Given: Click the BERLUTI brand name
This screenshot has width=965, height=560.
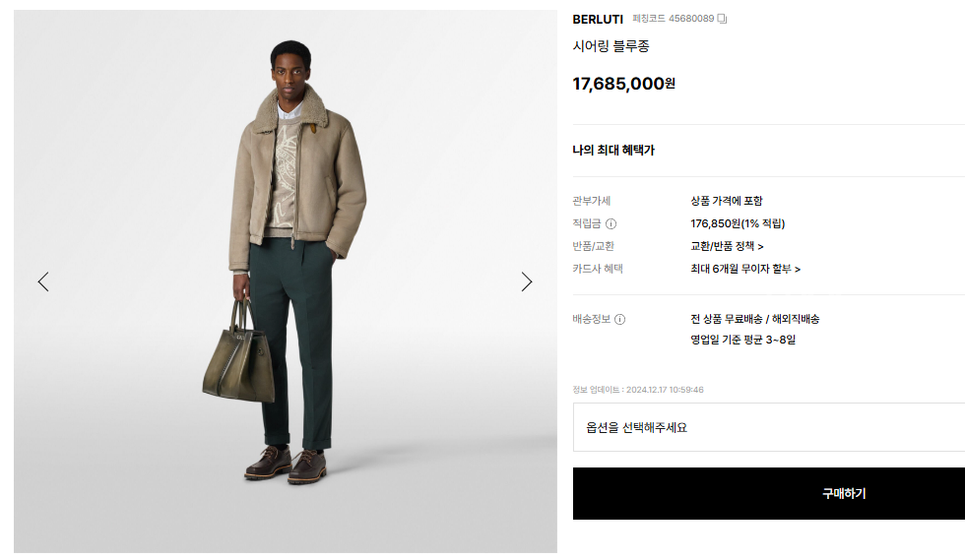Looking at the screenshot, I should (598, 19).
